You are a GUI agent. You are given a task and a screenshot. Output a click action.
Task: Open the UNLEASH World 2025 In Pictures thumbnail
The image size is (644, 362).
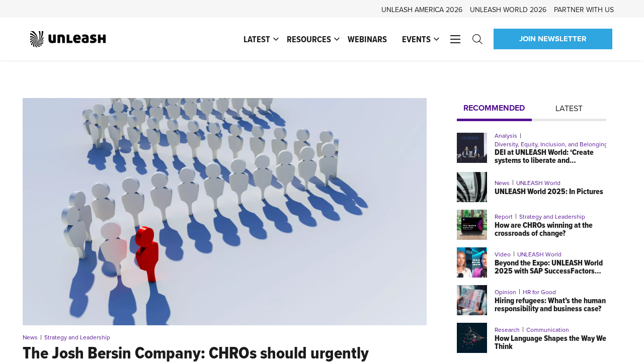[x=472, y=187]
